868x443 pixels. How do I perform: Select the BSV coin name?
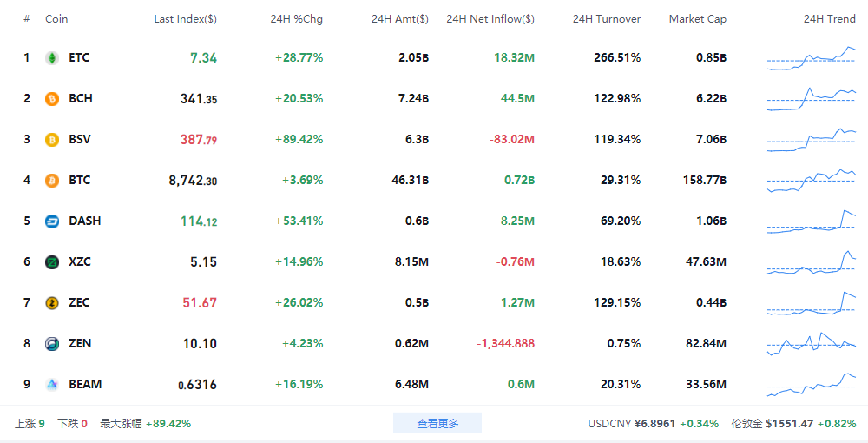pos(80,140)
